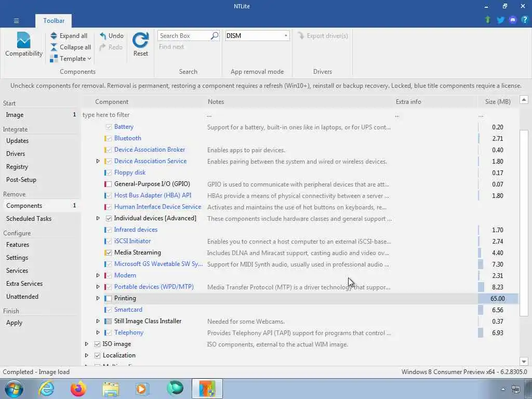Viewport: 532px width, 399px height.
Task: Uncheck the Localization checkbox
Action: point(97,355)
